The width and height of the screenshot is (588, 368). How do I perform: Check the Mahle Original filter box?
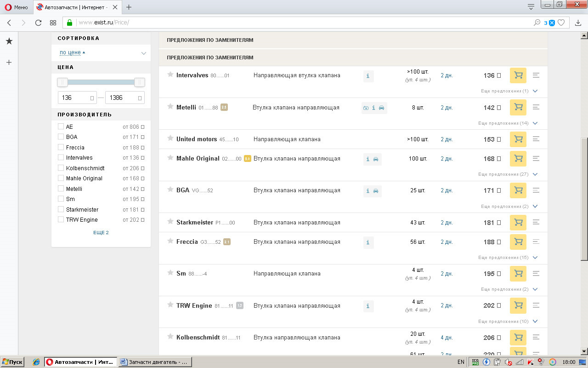(x=61, y=178)
